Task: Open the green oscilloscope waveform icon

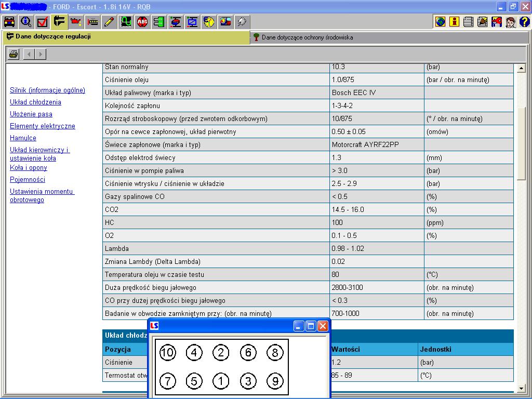Action: coord(126,22)
